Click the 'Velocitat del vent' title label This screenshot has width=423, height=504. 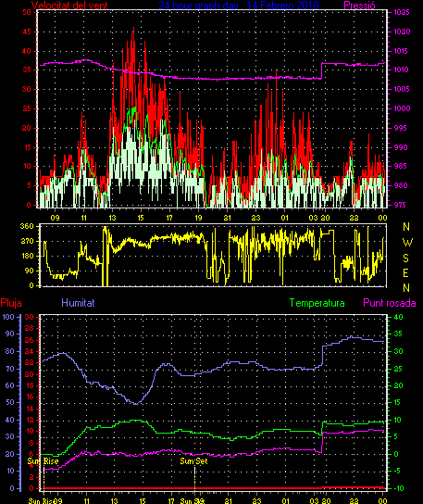69,5
